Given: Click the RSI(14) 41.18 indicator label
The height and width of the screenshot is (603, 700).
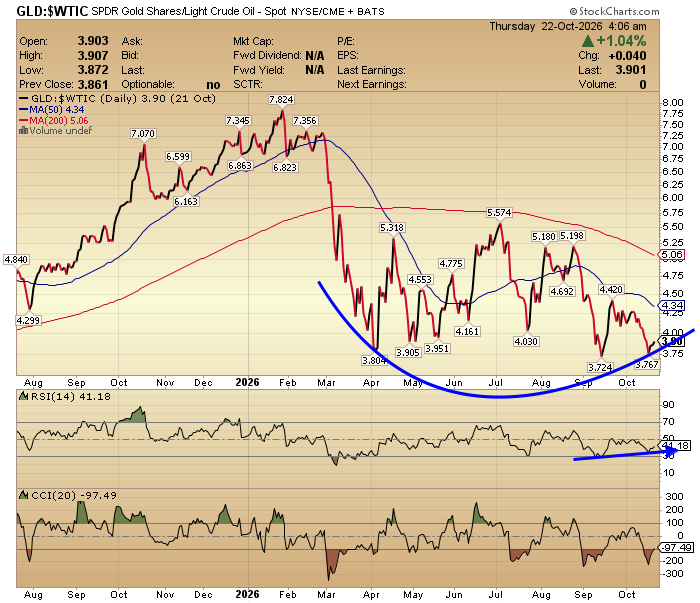Looking at the screenshot, I should point(64,396).
